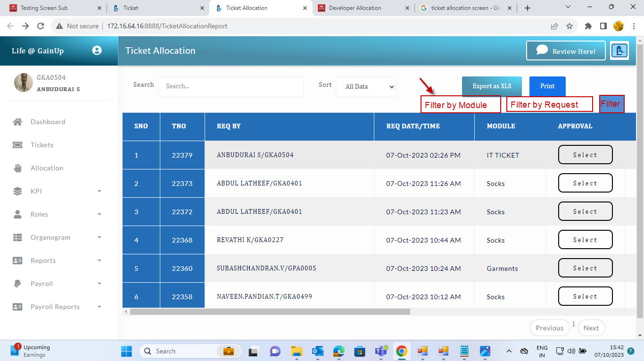This screenshot has width=644, height=361.
Task: Click the Allocation hand icon
Action: 17,168
